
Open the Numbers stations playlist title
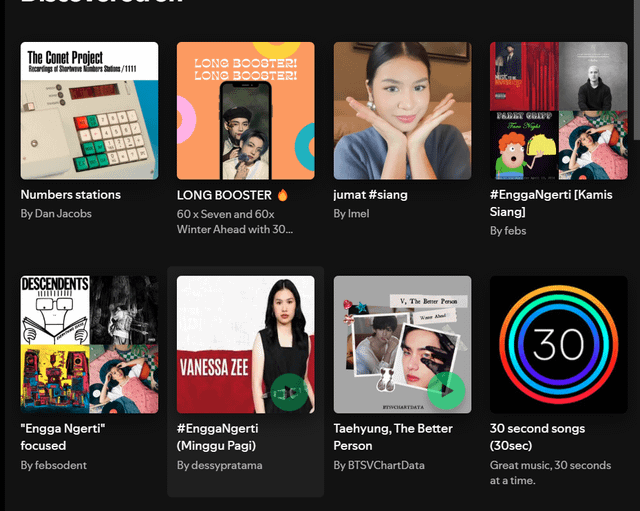[71, 195]
